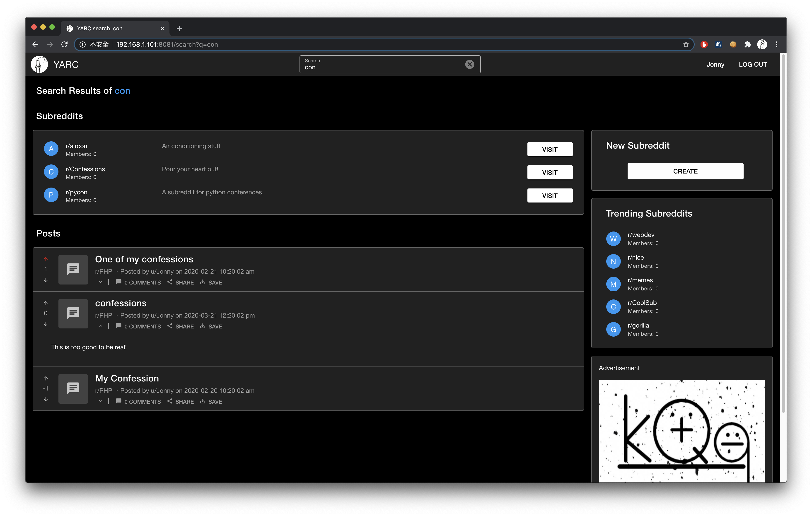
Task: Downvote the 'confessions' post
Action: [46, 324]
